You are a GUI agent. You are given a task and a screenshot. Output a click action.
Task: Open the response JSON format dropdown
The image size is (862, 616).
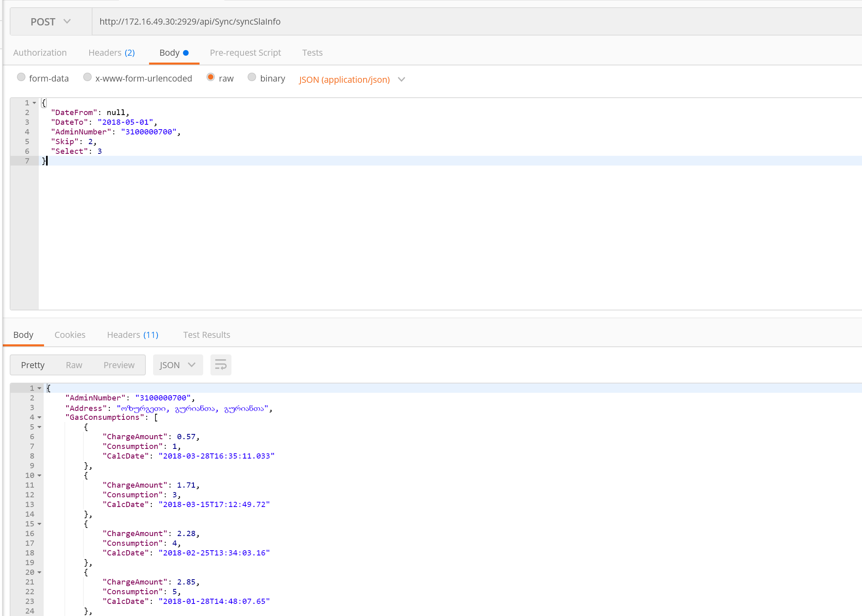(178, 365)
